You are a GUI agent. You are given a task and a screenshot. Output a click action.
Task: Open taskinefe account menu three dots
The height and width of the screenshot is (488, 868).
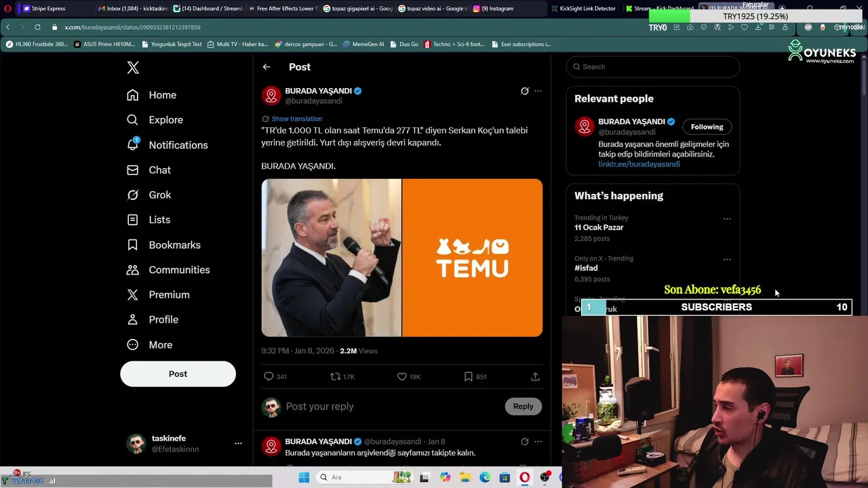coord(238,443)
